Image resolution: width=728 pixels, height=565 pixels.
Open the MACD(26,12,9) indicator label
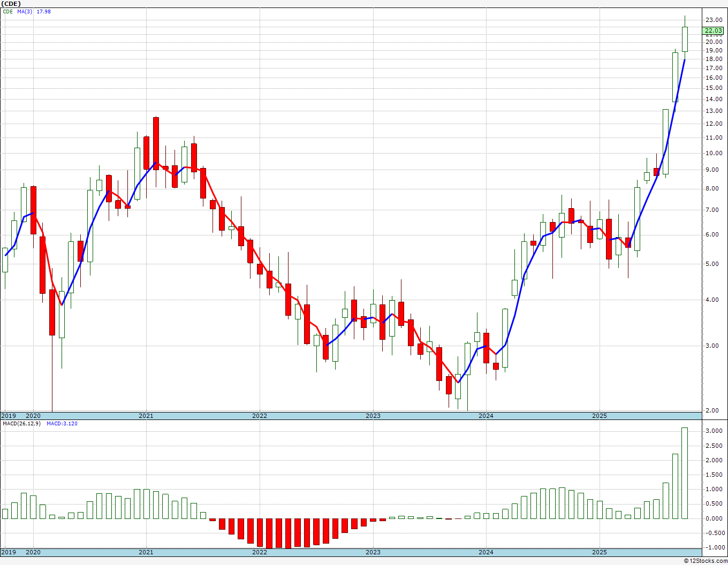22,424
